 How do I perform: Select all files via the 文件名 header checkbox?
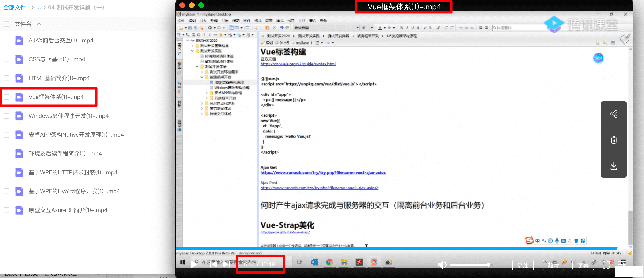[7, 24]
